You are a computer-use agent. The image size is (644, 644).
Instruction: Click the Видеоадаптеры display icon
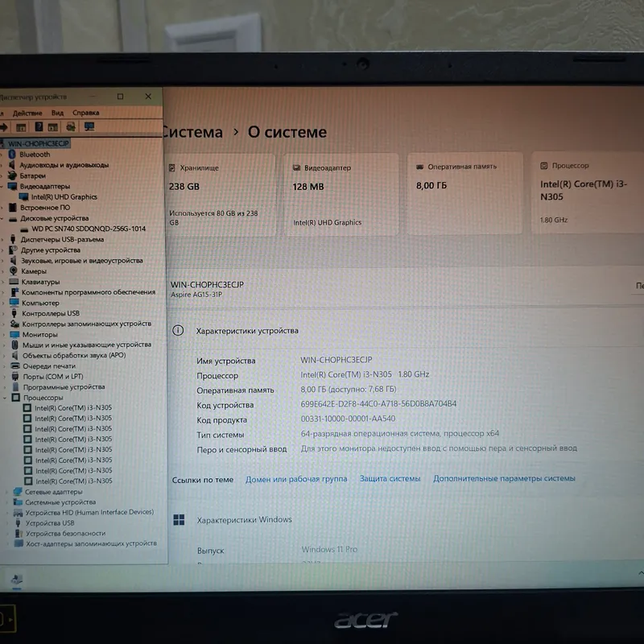[x=12, y=186]
